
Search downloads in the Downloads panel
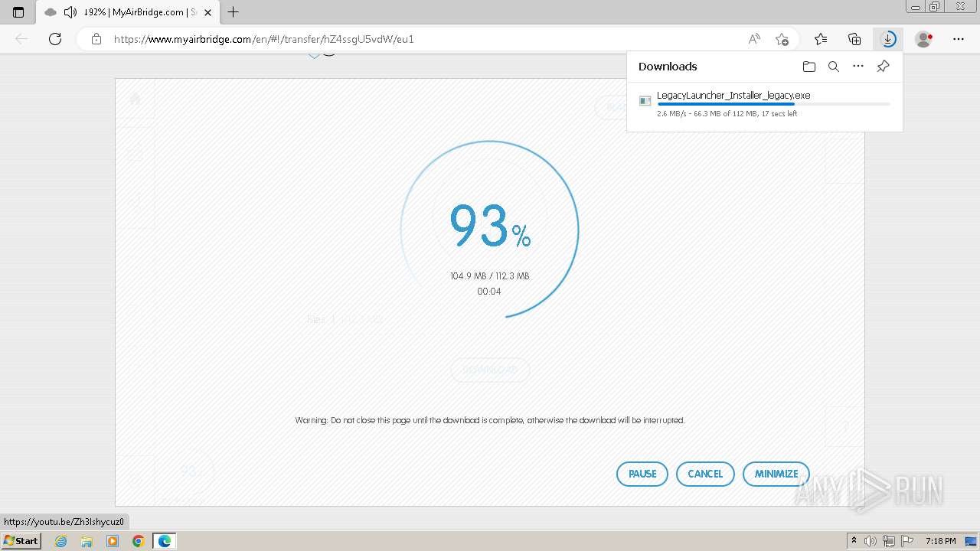(x=834, y=67)
